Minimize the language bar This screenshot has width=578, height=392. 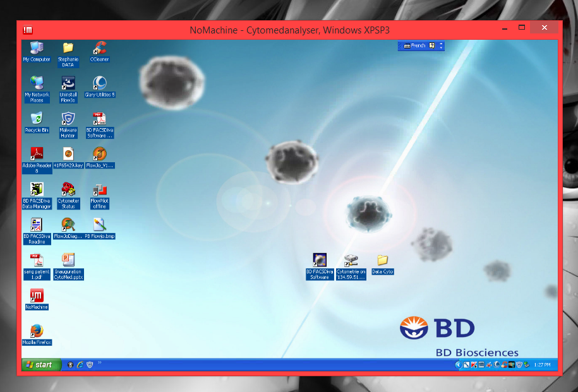442,44
